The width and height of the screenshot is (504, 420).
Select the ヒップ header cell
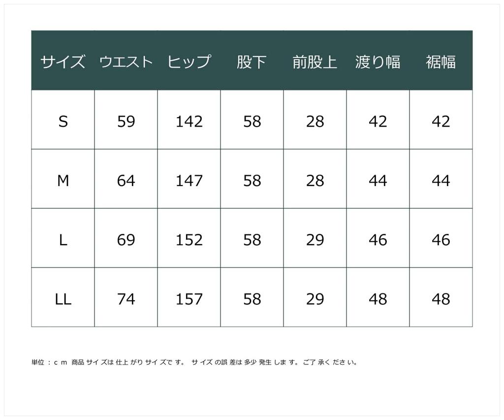[189, 62]
